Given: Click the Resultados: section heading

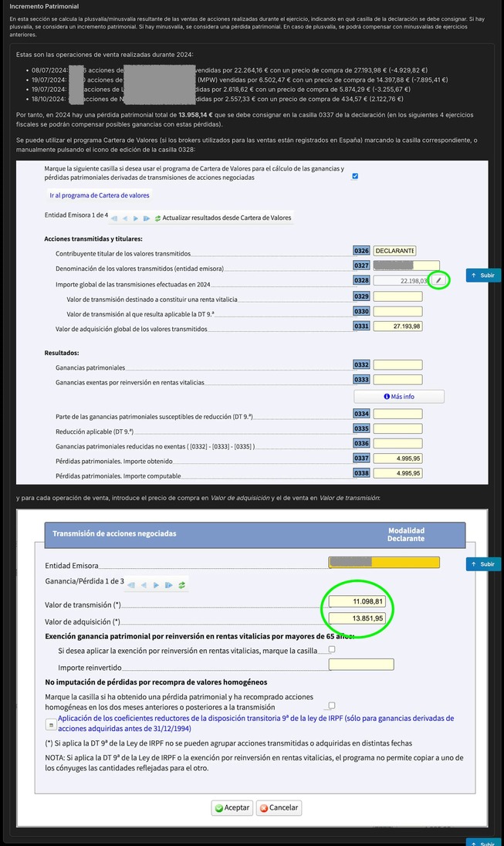Looking at the screenshot, I should click(x=62, y=353).
